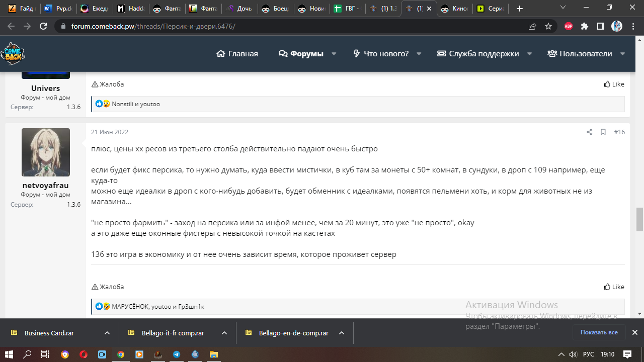Viewport: 644px width, 362px height.
Task: Reload the page
Action: click(x=43, y=26)
